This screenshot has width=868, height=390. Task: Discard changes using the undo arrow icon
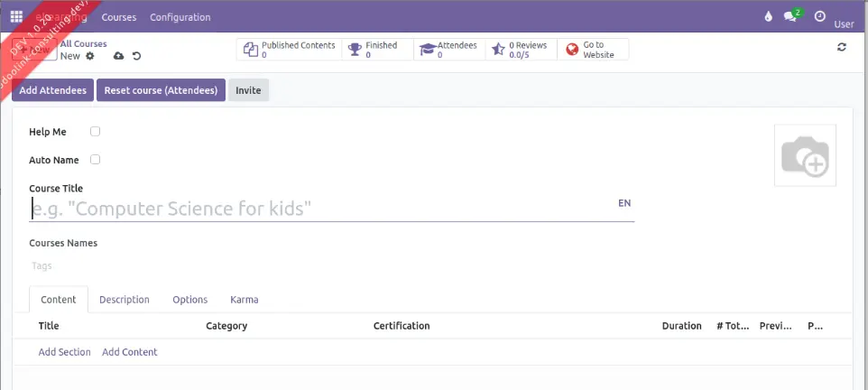136,56
